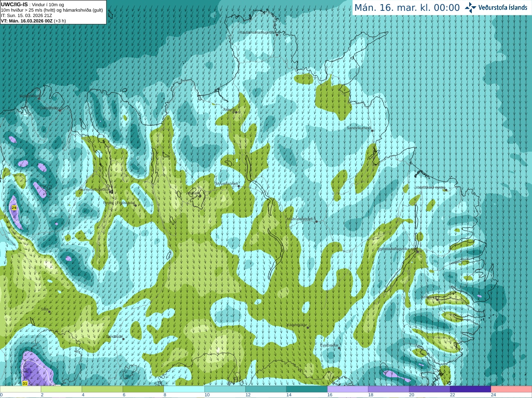Click the Möðrudalsöræfi place label
The image size is (532, 398).
[x=301, y=219]
